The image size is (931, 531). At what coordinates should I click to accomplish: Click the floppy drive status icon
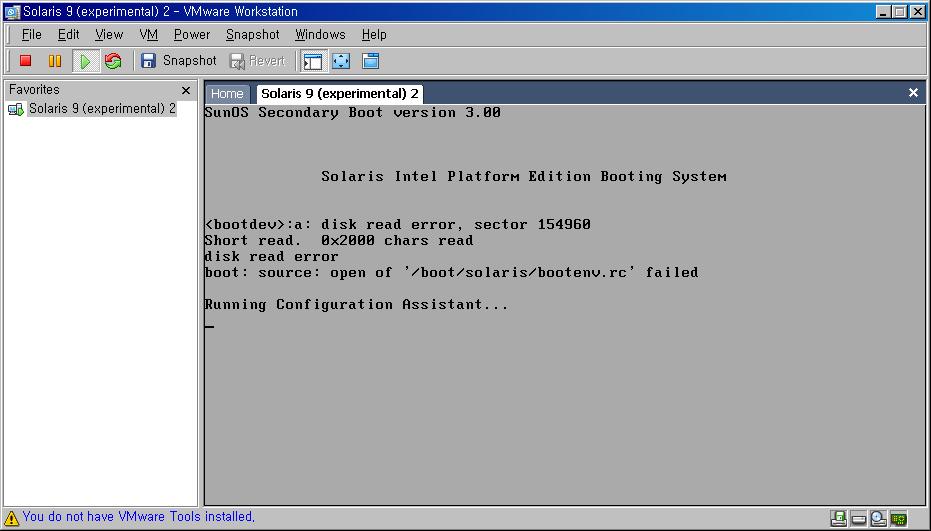(x=839, y=518)
